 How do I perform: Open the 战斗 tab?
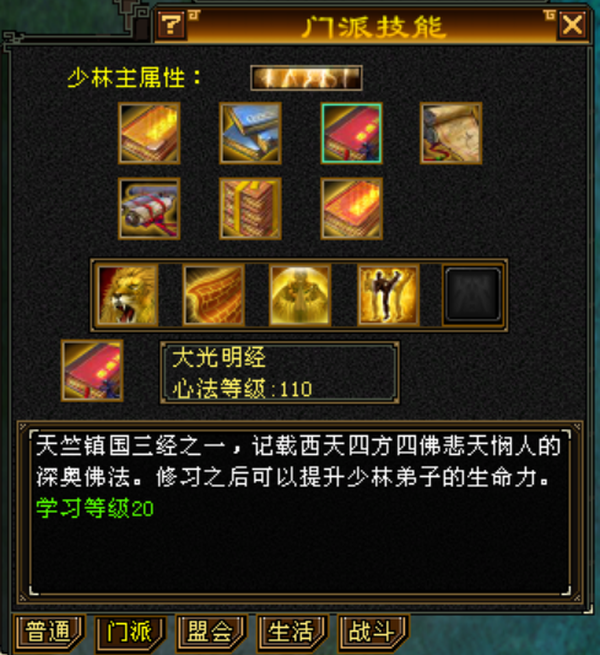coord(373,631)
